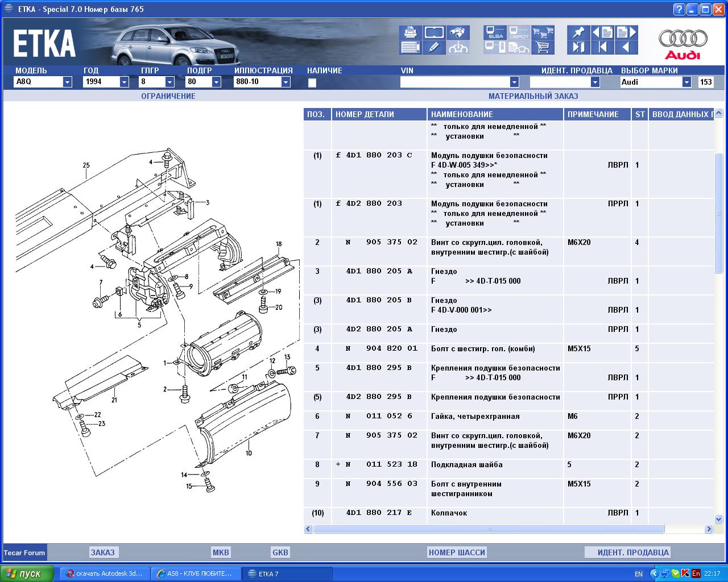
Task: Open the ГОД dropdown showing 1994
Action: pos(124,82)
